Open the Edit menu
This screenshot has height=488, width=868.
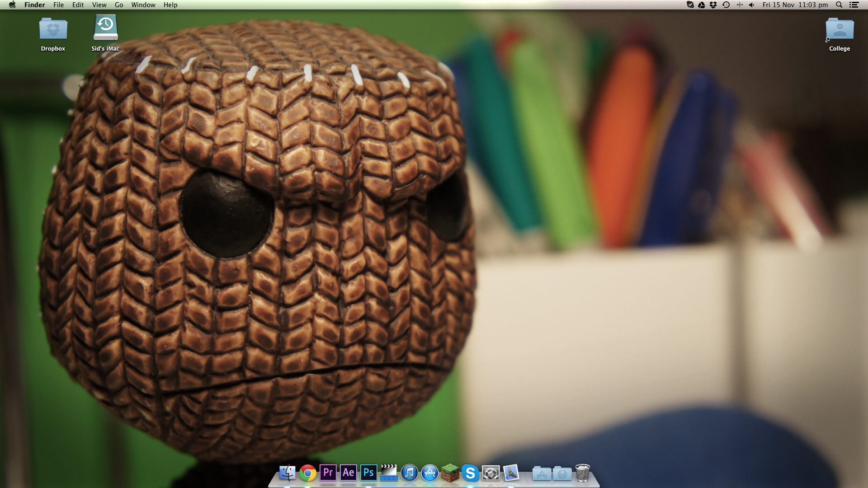pos(78,5)
